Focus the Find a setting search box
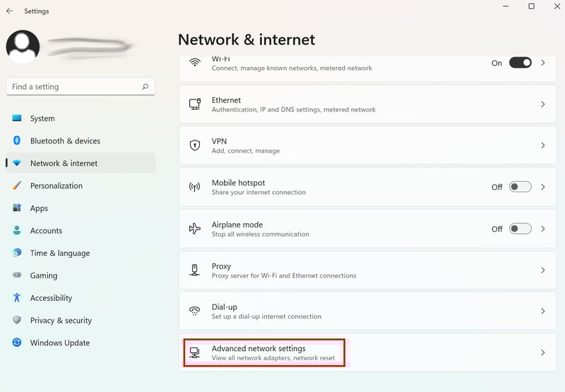Screen dimensions: 565x392 click(81, 86)
